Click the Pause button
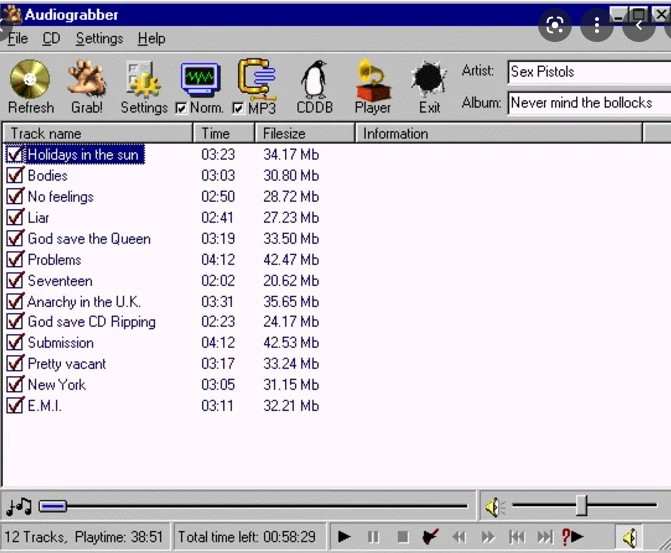Image resolution: width=671 pixels, height=553 pixels. pos(373,536)
